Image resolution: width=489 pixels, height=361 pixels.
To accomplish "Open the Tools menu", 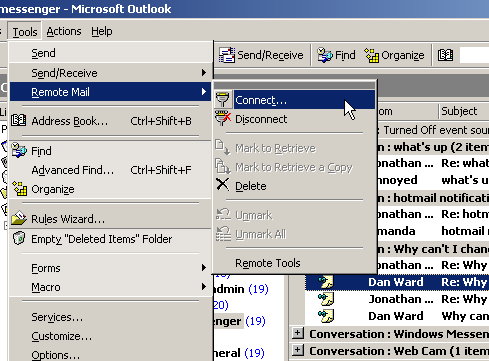I will coord(25,32).
